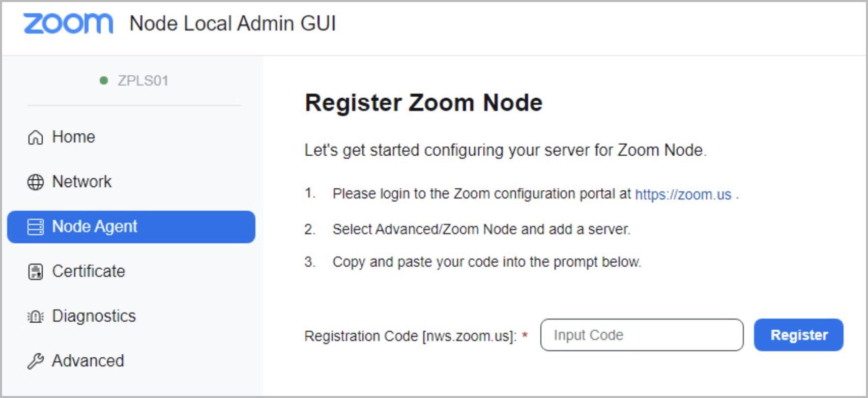Click the Register Zoom Node heading

pyautogui.click(x=423, y=103)
